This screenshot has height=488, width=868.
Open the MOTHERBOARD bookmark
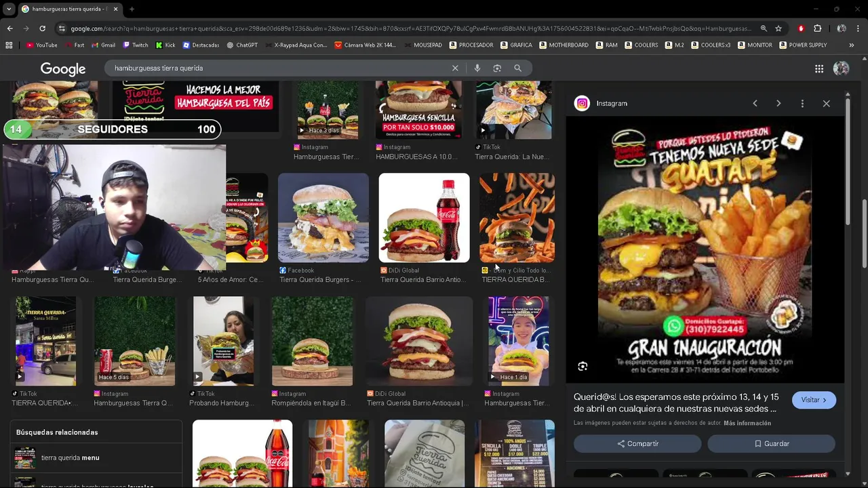(564, 45)
